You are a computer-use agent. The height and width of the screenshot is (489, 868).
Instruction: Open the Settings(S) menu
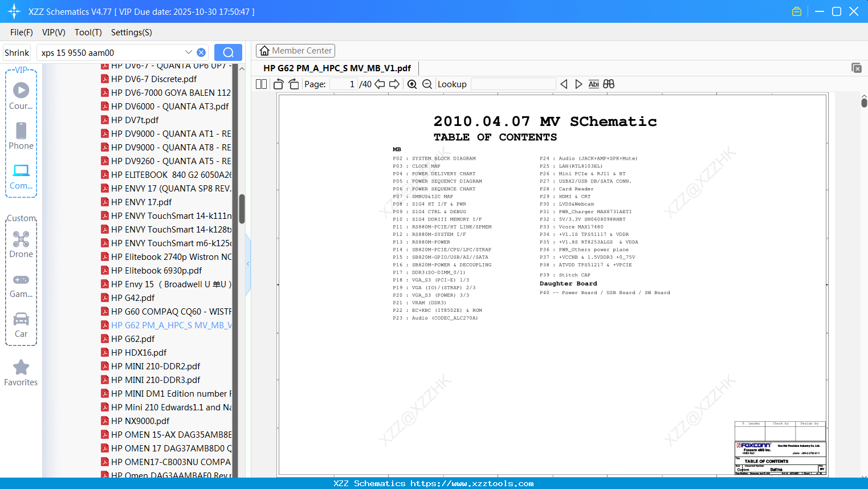[x=132, y=32]
